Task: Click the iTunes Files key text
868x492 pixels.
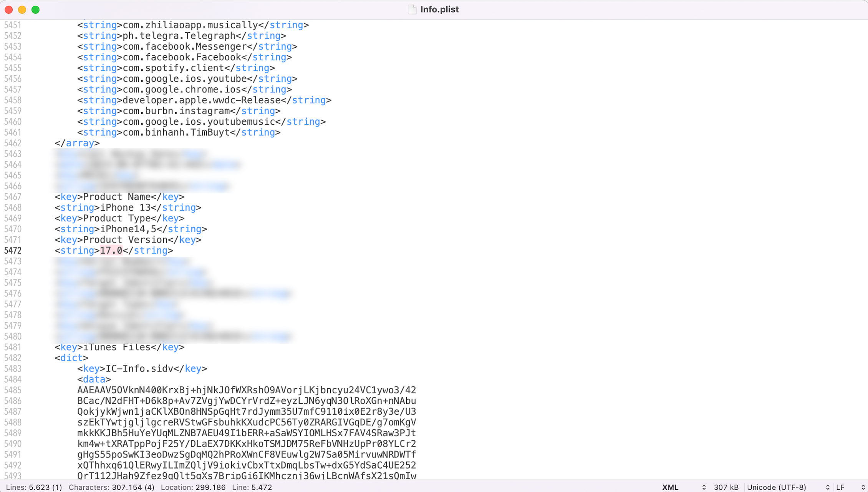Action: pos(117,347)
